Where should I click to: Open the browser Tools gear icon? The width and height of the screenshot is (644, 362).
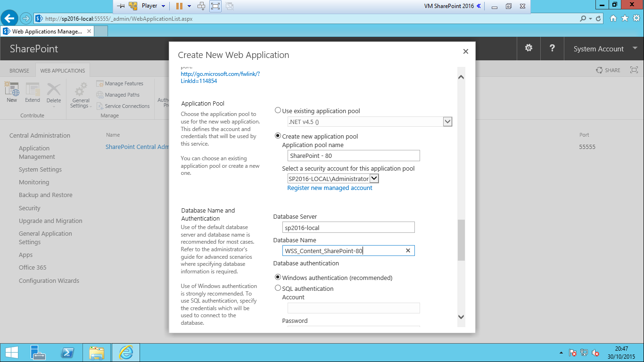point(636,18)
